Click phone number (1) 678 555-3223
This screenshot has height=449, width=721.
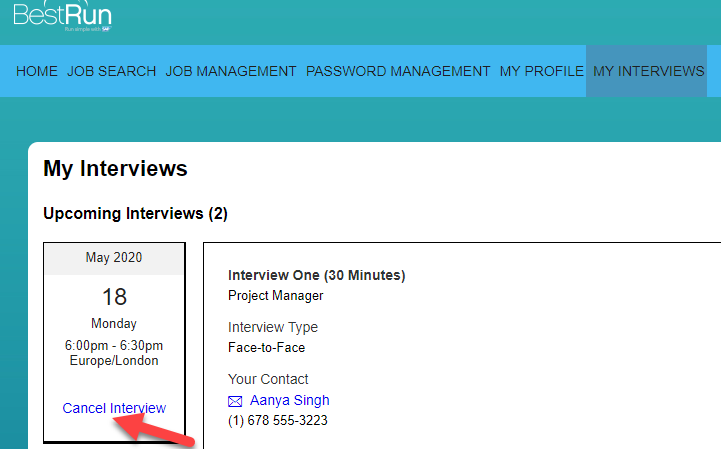coord(278,420)
